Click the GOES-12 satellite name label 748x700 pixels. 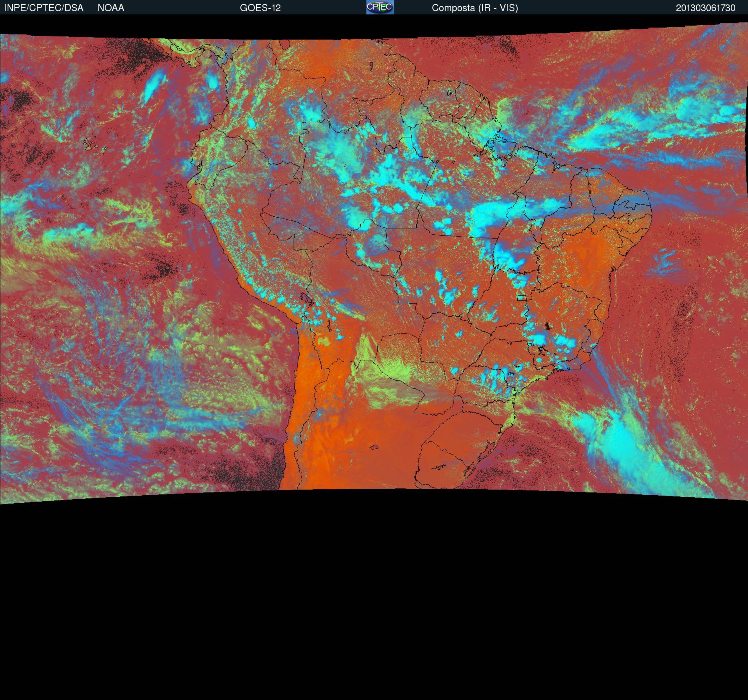[260, 8]
